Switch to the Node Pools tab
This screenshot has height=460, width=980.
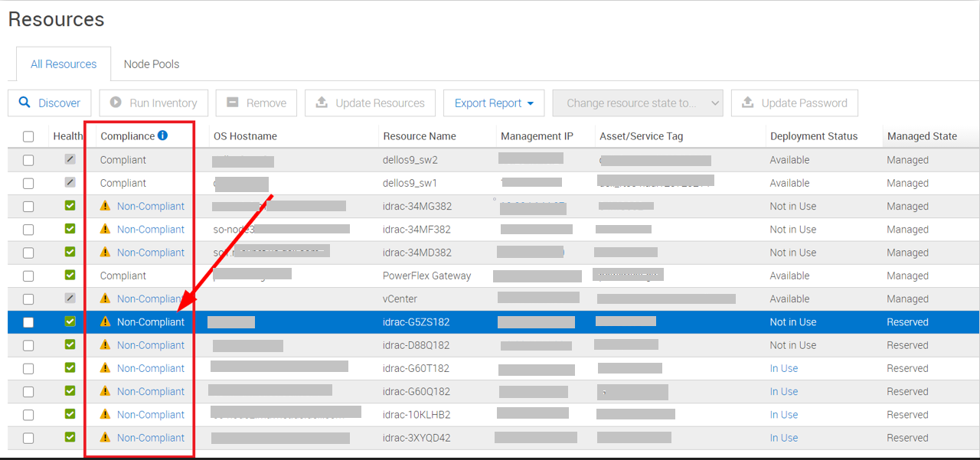point(151,64)
